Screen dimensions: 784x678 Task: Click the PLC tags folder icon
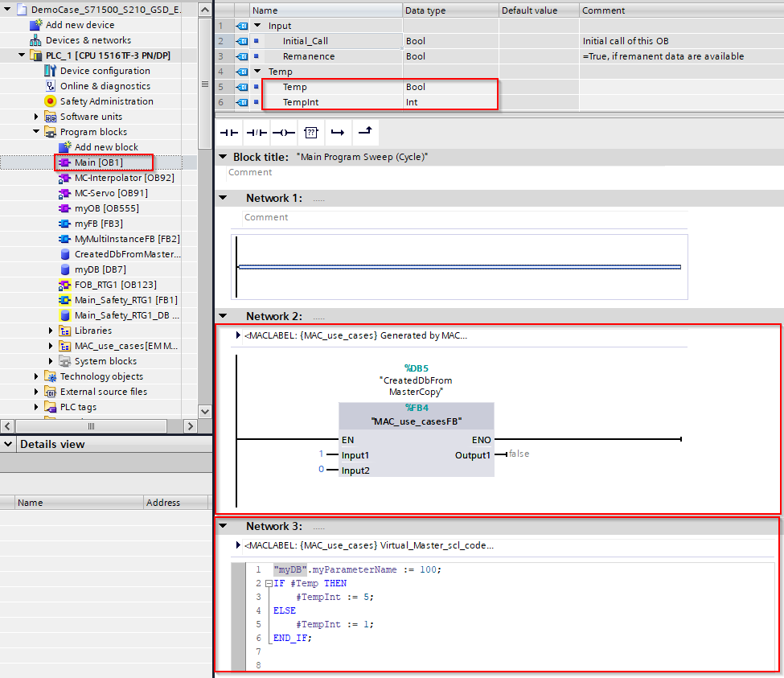point(50,407)
